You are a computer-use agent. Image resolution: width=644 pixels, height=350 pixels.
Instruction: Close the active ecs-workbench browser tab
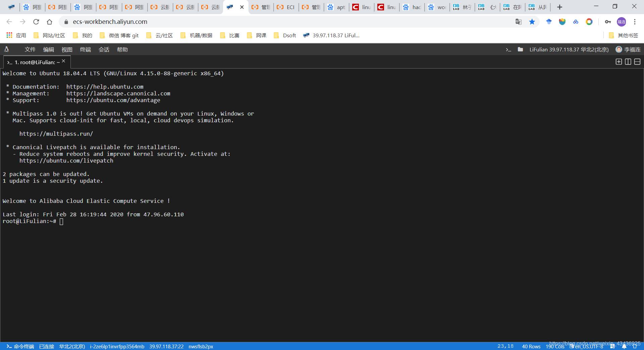click(242, 7)
